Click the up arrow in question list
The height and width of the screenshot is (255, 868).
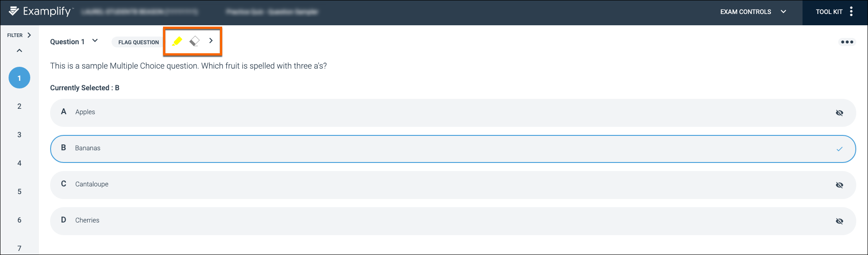19,51
